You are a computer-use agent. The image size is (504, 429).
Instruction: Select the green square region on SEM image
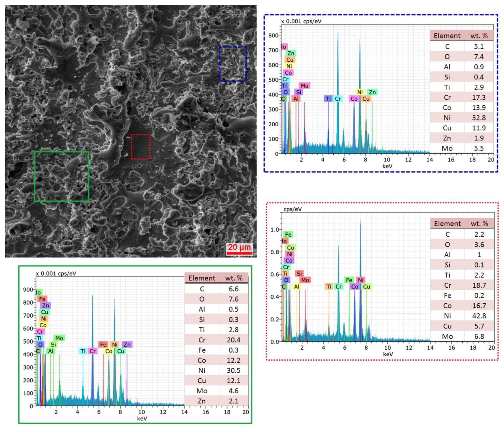tap(61, 177)
